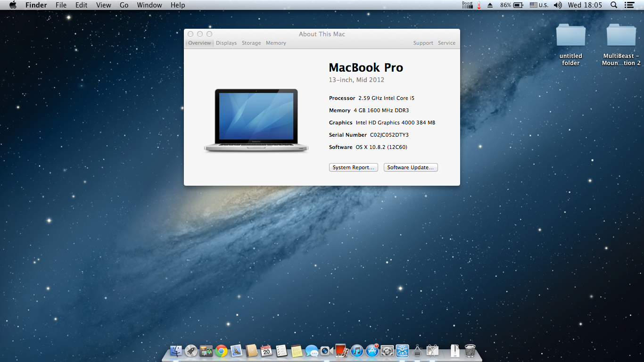Open the U.S. input source menu

[x=539, y=5]
